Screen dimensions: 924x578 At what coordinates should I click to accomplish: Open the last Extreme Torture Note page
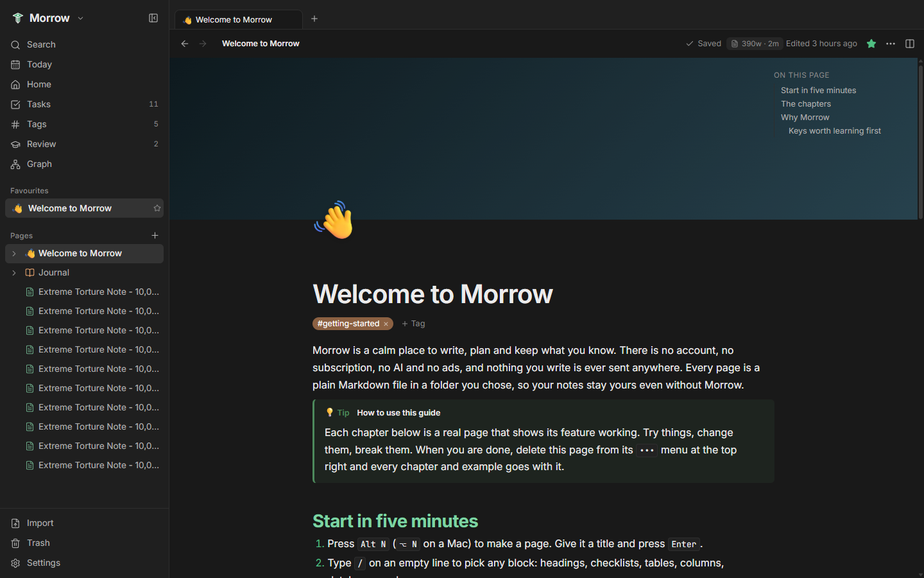point(84,465)
